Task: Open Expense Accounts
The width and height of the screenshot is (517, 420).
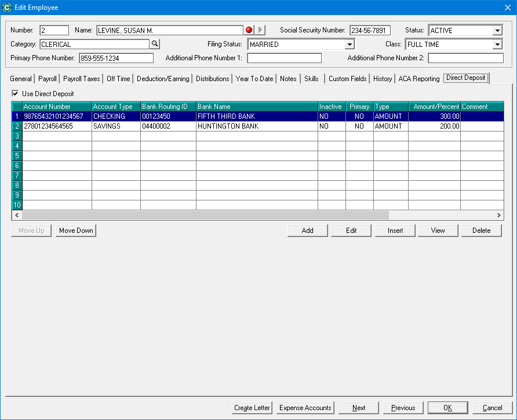Action: click(305, 408)
